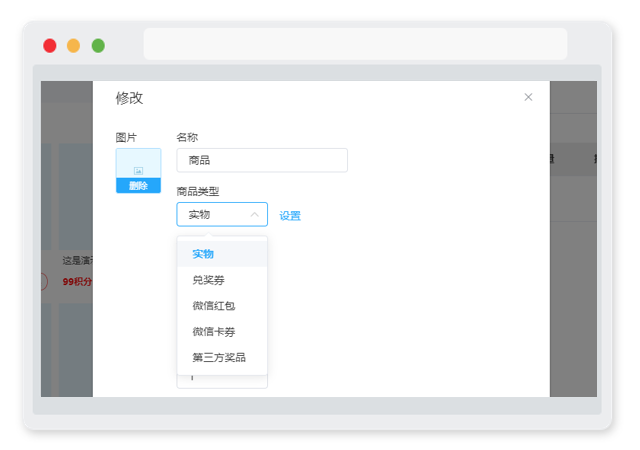Click the red macOS close window dot
The image size is (640, 450).
tap(50, 46)
